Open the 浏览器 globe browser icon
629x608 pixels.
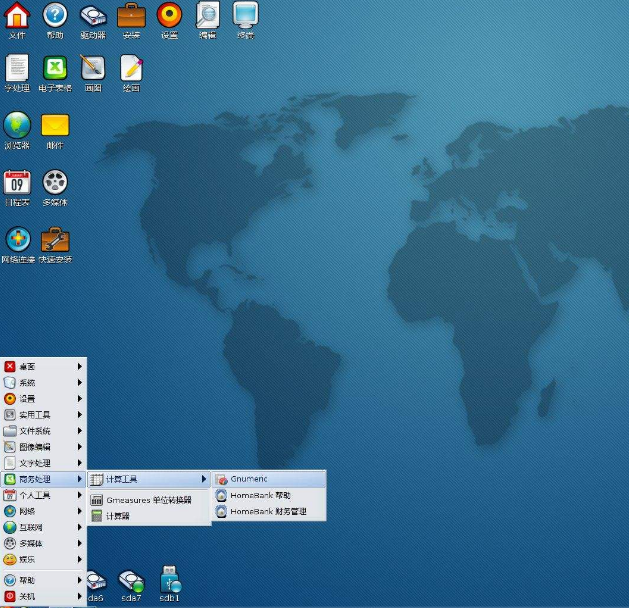point(17,125)
